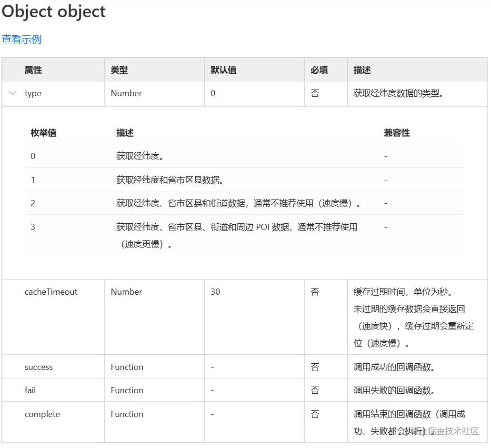Select 缓存过期时间 description text
The height and width of the screenshot is (448, 491).
413,318
